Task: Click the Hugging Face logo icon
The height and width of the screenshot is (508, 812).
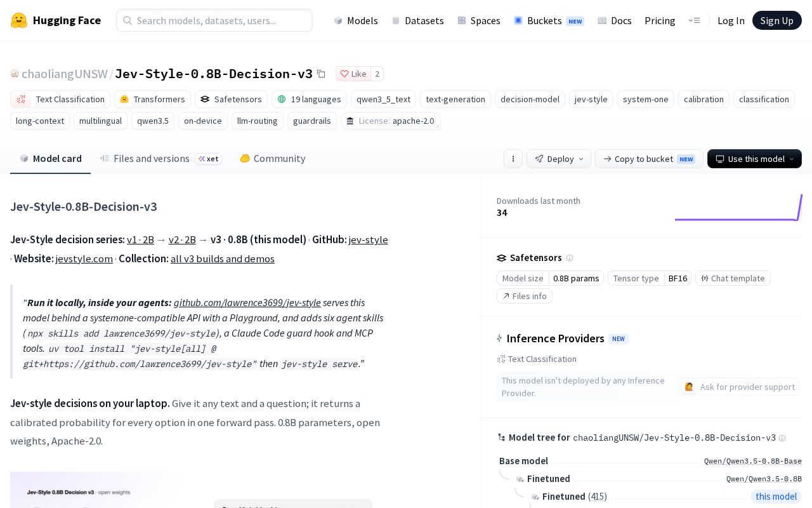Action: pos(19,20)
